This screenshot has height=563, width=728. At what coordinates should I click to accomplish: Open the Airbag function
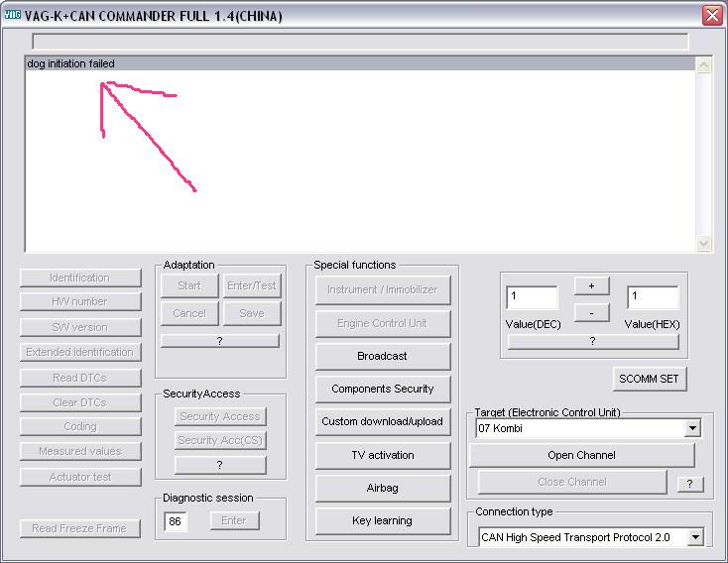383,488
